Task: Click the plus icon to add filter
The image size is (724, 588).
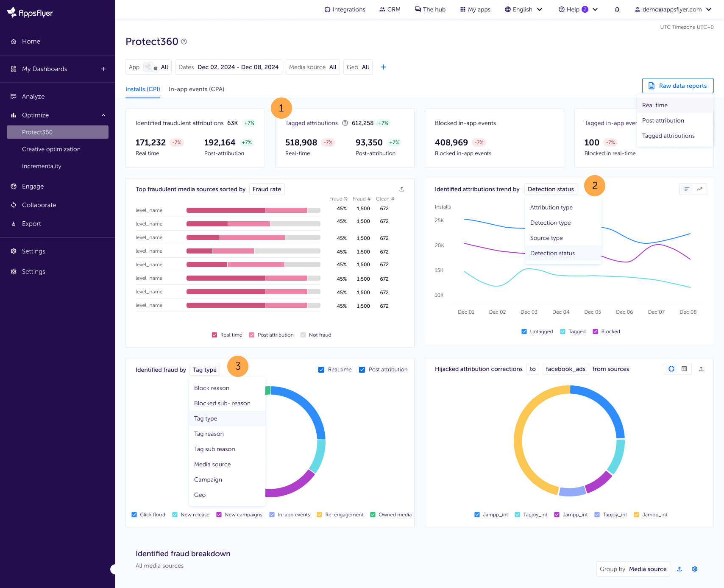Action: coord(383,67)
